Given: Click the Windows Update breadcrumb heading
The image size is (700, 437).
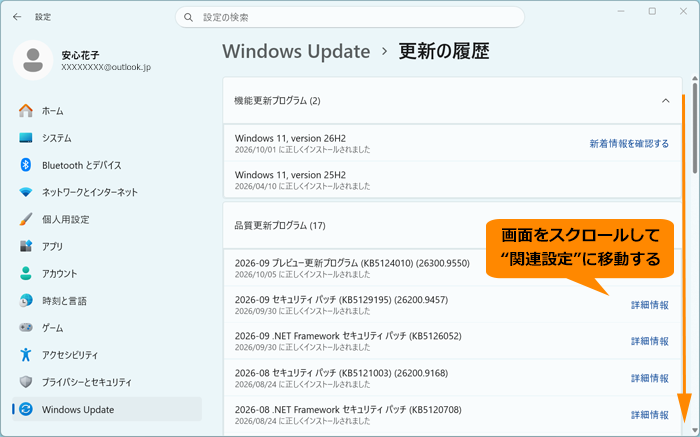Looking at the screenshot, I should 296,51.
